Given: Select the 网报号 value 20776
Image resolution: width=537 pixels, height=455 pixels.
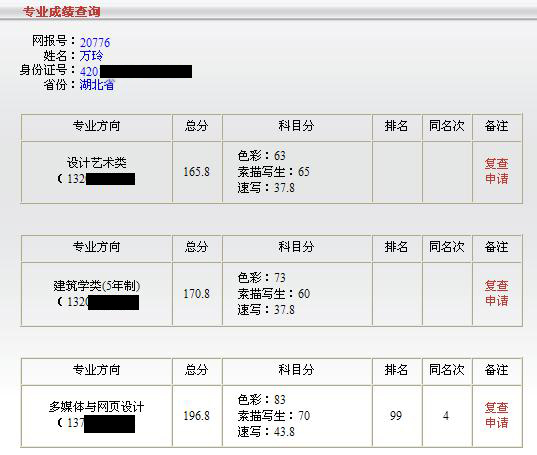Looking at the screenshot, I should [x=95, y=42].
